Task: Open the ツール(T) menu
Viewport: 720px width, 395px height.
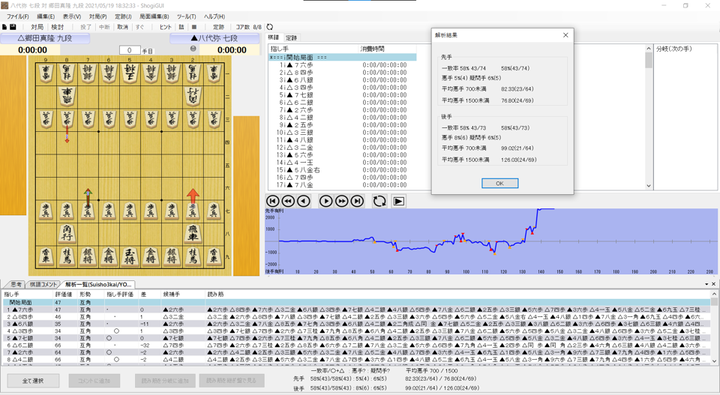Action: [186, 17]
